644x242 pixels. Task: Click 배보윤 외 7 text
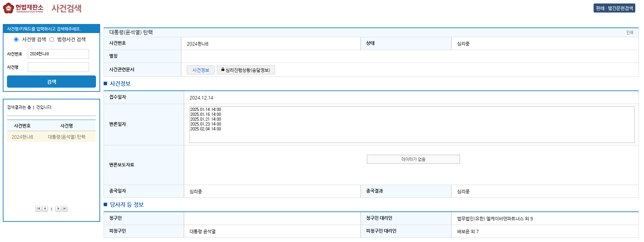[468, 232]
